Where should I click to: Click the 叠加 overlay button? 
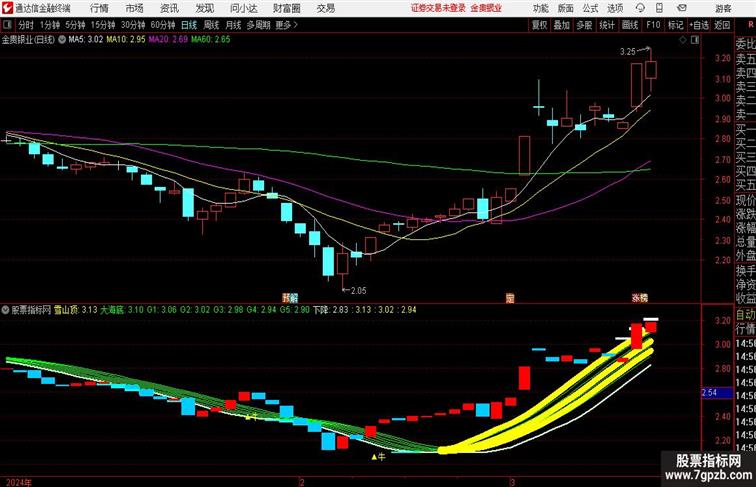pos(561,25)
